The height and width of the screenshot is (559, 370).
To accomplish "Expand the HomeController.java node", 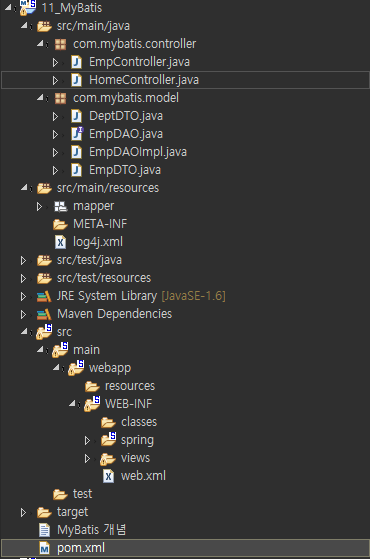I will 55,80.
